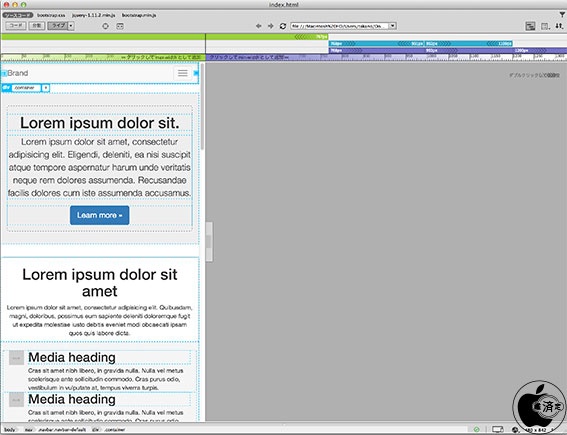567x435 pixels.
Task: Open the jquery-1.11.2.min.js related file tab
Action: point(93,15)
